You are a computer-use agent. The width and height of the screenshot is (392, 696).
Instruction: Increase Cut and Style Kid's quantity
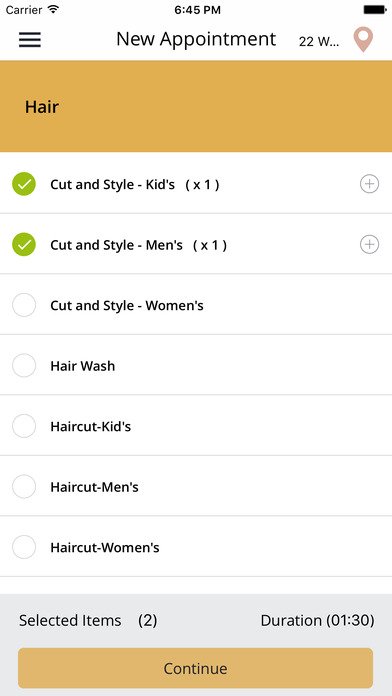(x=369, y=184)
